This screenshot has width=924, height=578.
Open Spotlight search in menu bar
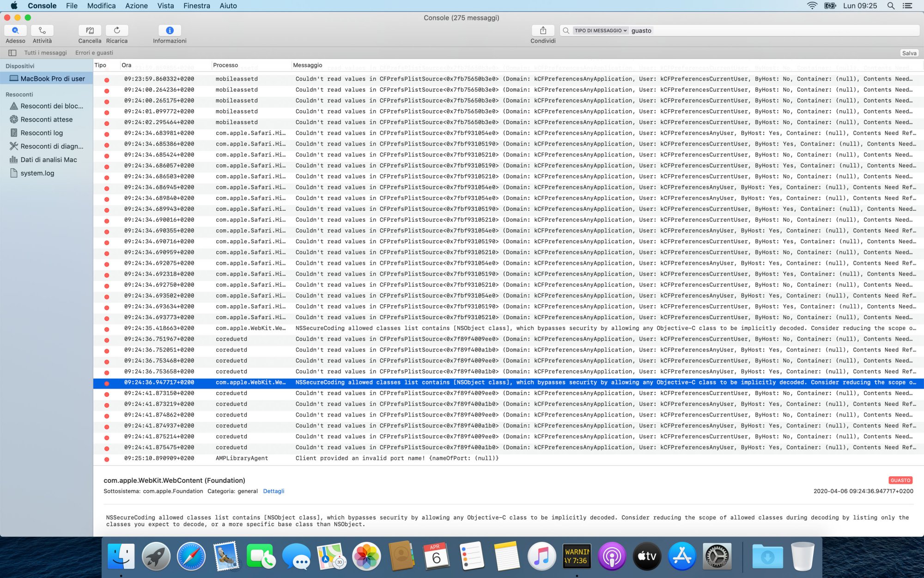point(891,6)
